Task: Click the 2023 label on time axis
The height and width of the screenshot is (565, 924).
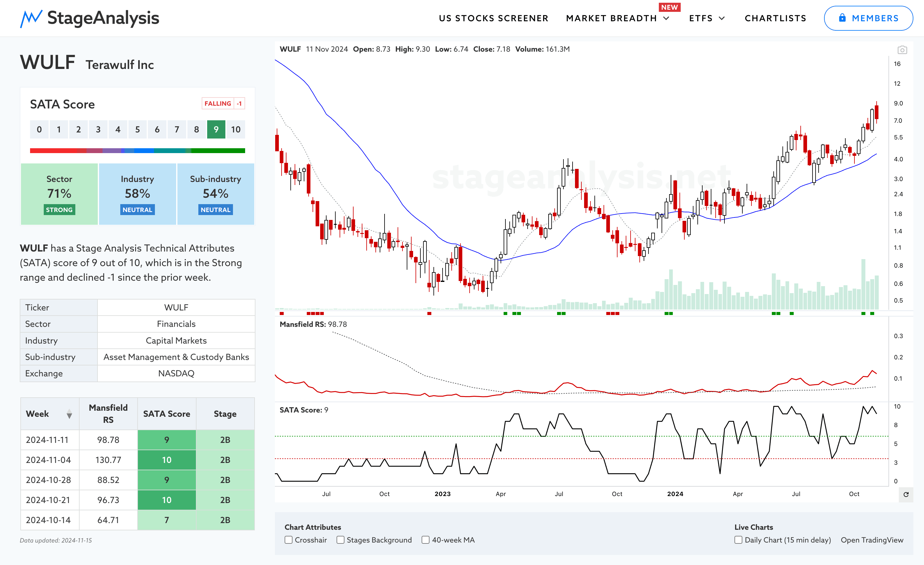Action: (x=443, y=494)
